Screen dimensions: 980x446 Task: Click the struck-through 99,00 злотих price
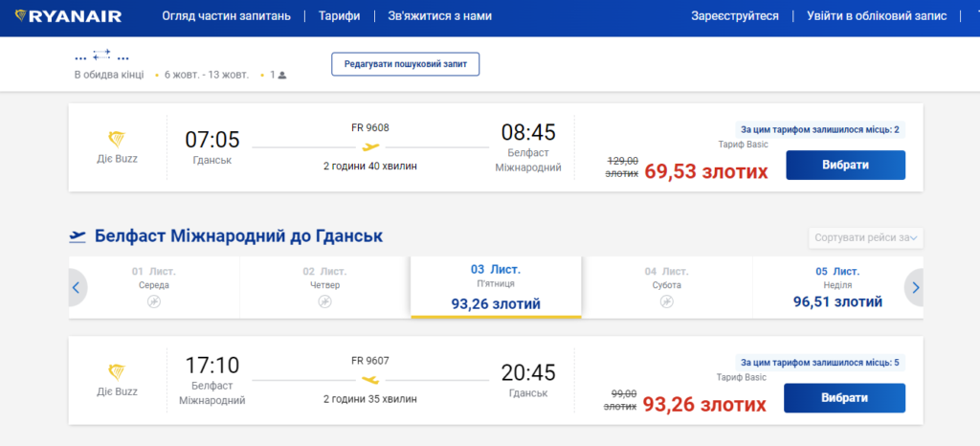620,400
